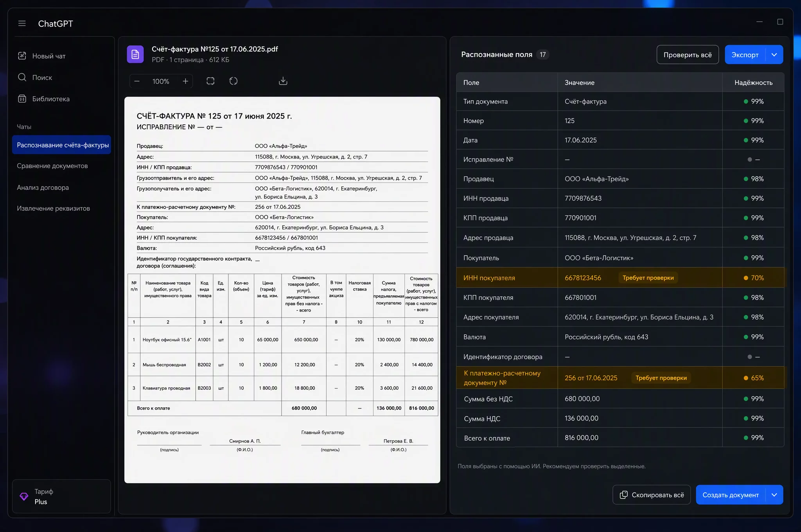The image size is (801, 532).
Task: Click the Поле column header
Action: (x=471, y=83)
